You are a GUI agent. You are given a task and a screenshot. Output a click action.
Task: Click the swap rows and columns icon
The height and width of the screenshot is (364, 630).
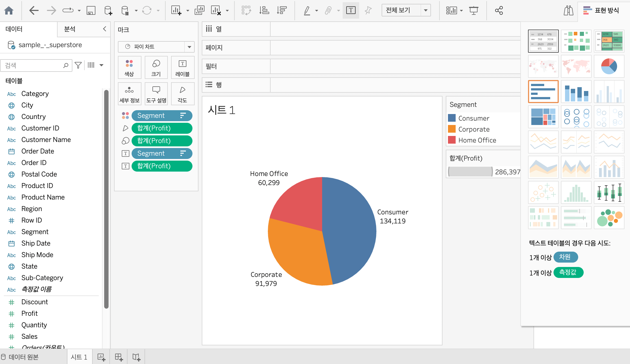click(x=246, y=10)
